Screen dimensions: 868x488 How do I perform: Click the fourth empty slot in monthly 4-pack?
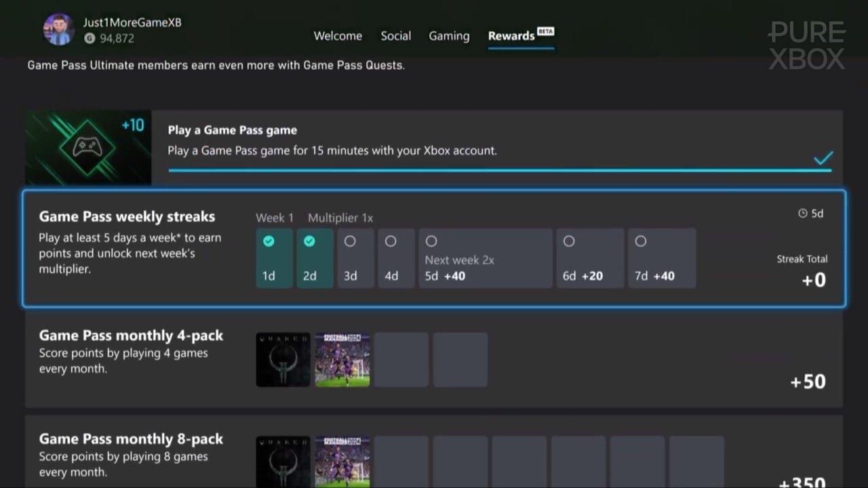click(460, 360)
